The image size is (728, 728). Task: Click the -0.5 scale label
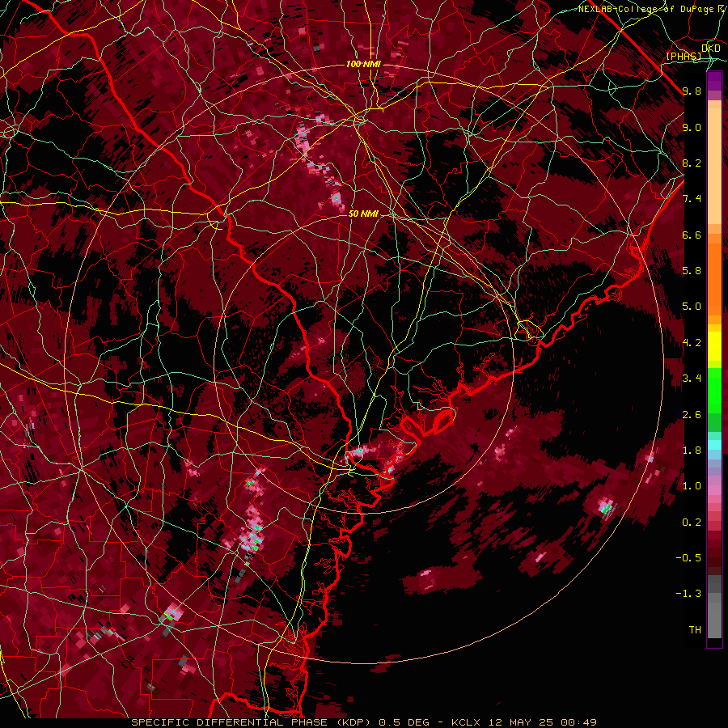point(688,558)
